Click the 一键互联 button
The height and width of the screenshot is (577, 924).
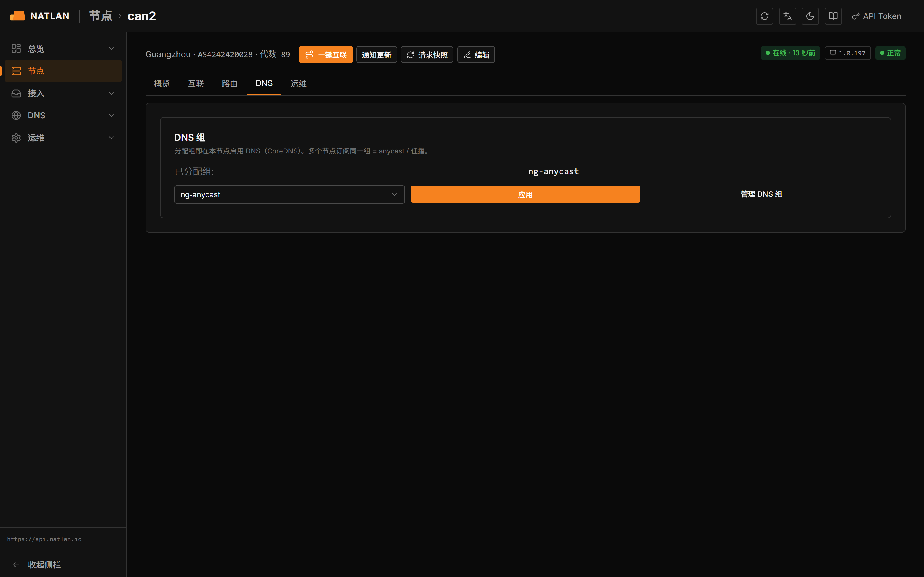point(326,55)
